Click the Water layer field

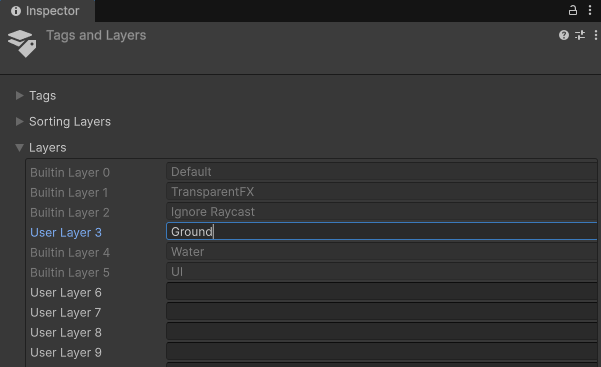click(x=382, y=252)
